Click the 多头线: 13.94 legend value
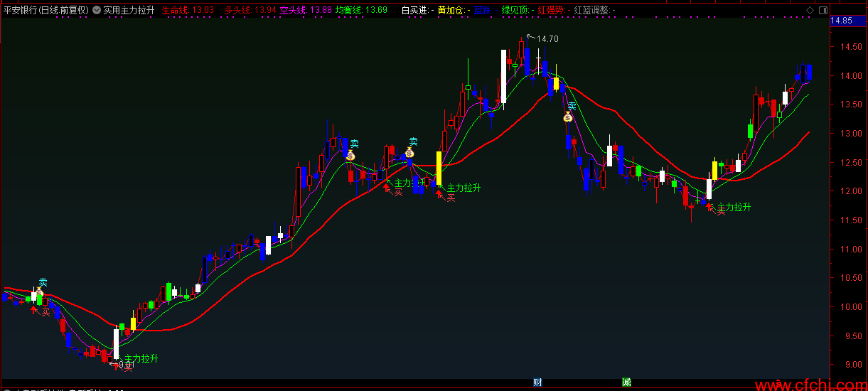The image size is (868, 391). (250, 10)
